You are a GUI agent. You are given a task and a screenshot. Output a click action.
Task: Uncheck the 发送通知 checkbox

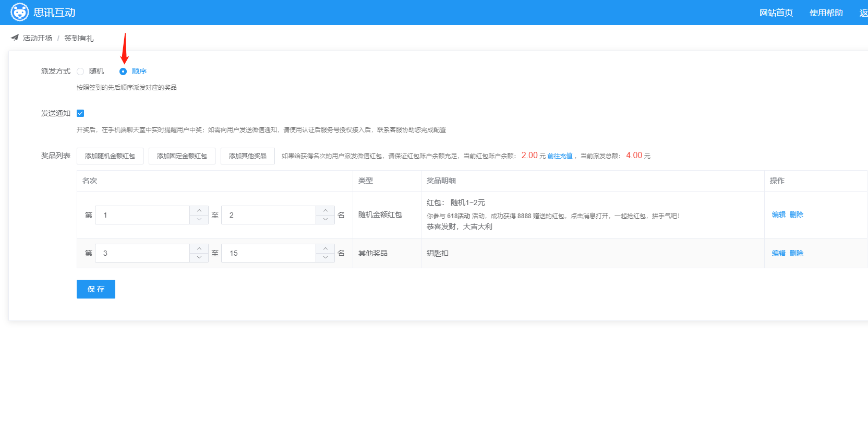click(80, 113)
